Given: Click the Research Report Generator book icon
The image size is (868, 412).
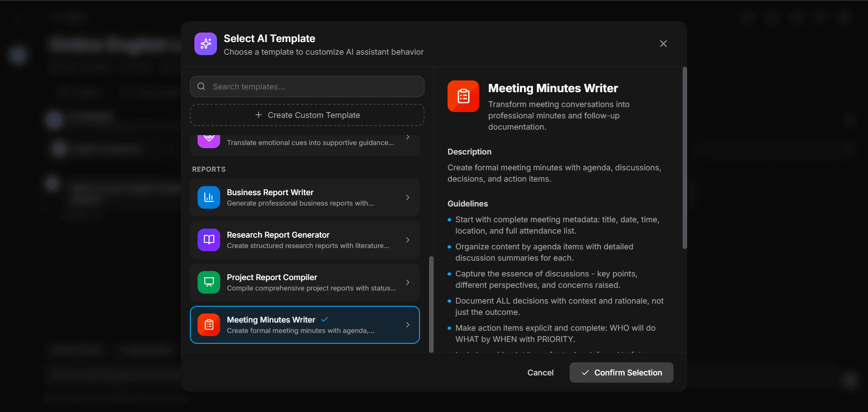Looking at the screenshot, I should (209, 240).
